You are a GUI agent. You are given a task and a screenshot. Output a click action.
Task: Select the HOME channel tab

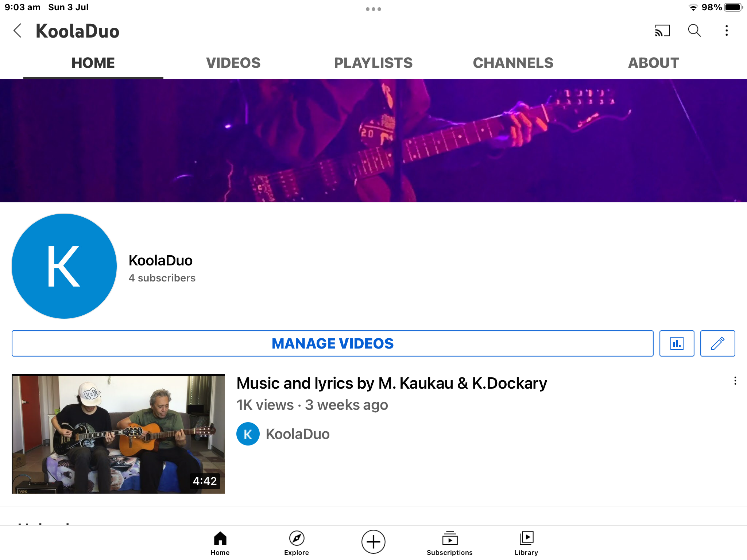(93, 63)
